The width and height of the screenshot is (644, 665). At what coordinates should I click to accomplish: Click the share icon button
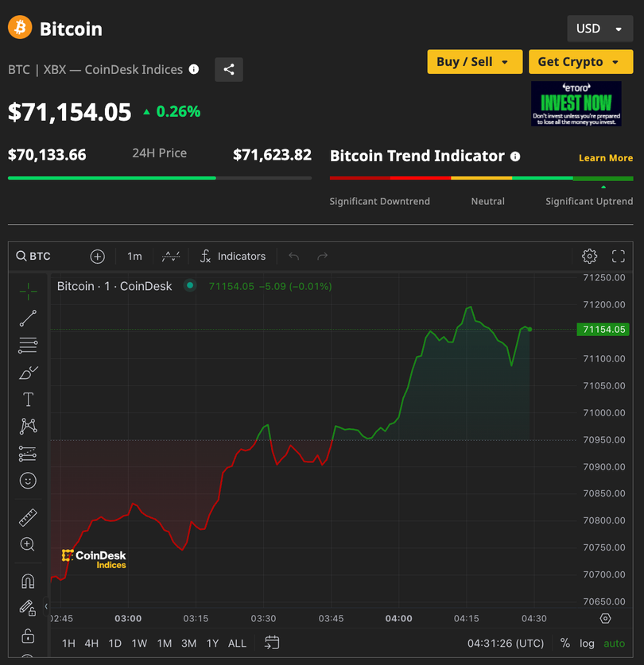tap(229, 70)
